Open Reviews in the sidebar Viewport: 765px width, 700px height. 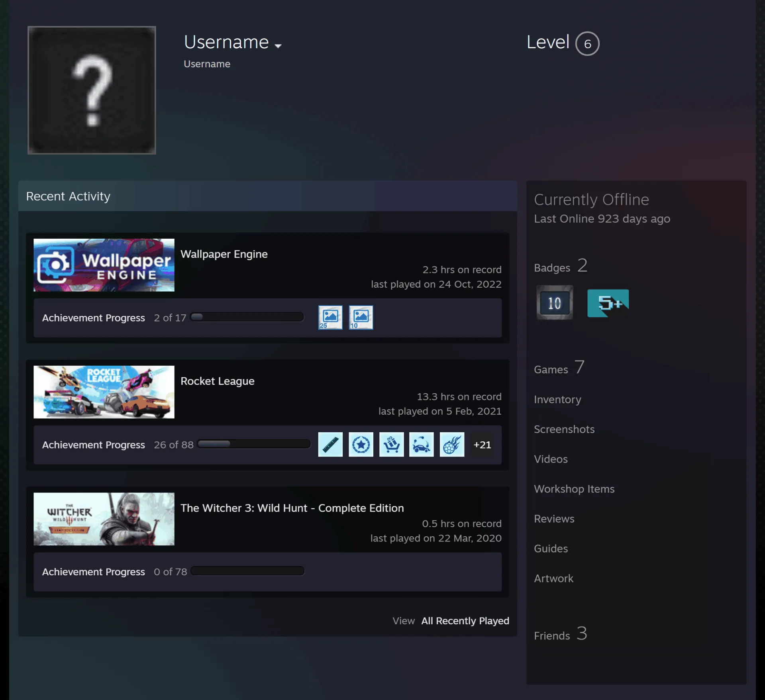554,519
